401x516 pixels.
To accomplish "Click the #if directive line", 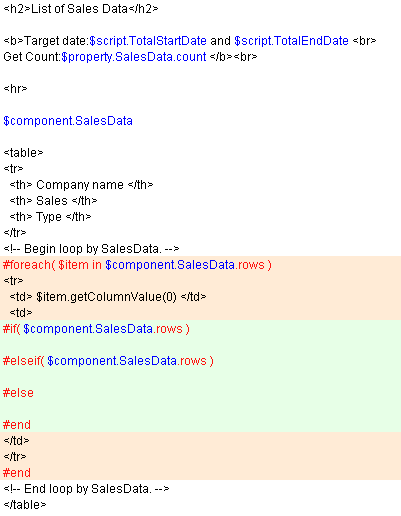I will coord(96,329).
